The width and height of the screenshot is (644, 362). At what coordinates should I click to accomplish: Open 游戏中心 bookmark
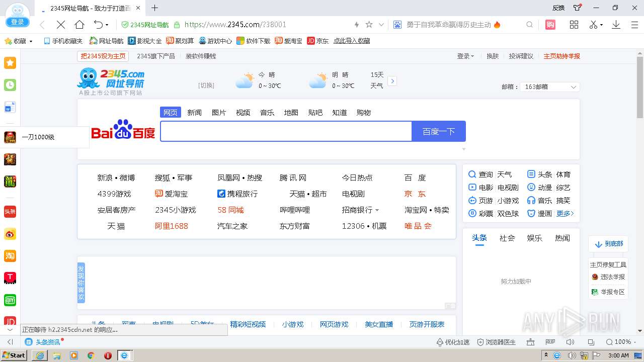215,41
